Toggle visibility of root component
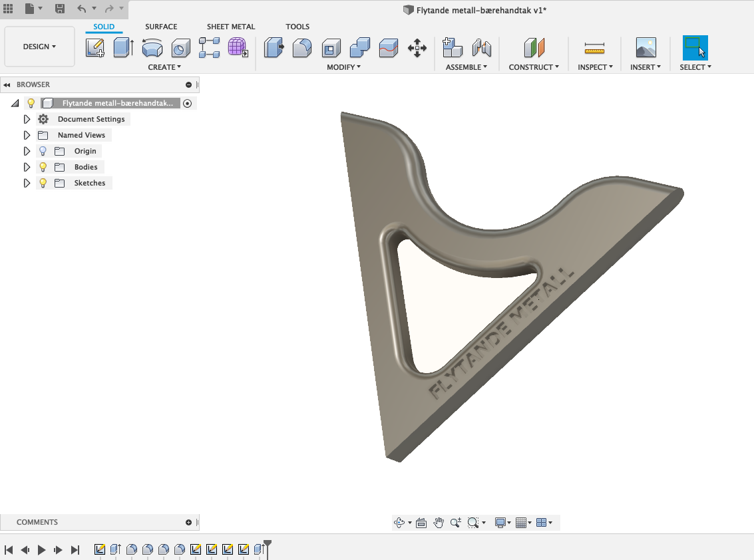754x560 pixels. [31, 103]
